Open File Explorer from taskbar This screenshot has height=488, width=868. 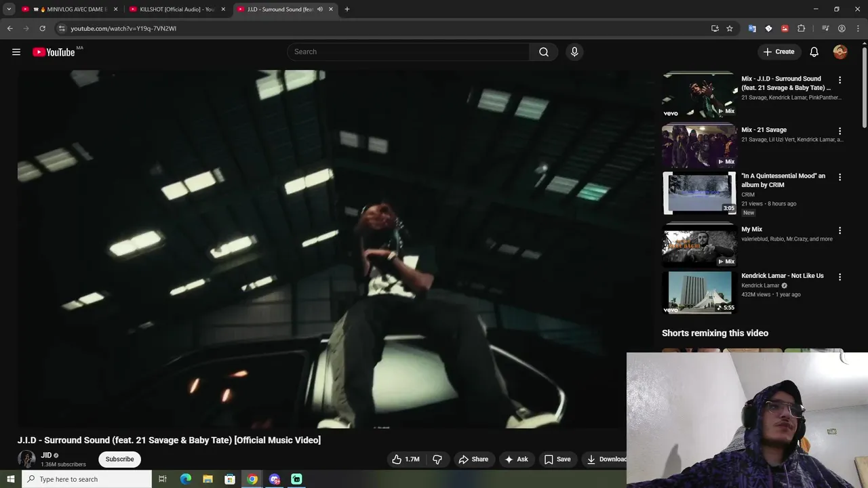click(208, 479)
